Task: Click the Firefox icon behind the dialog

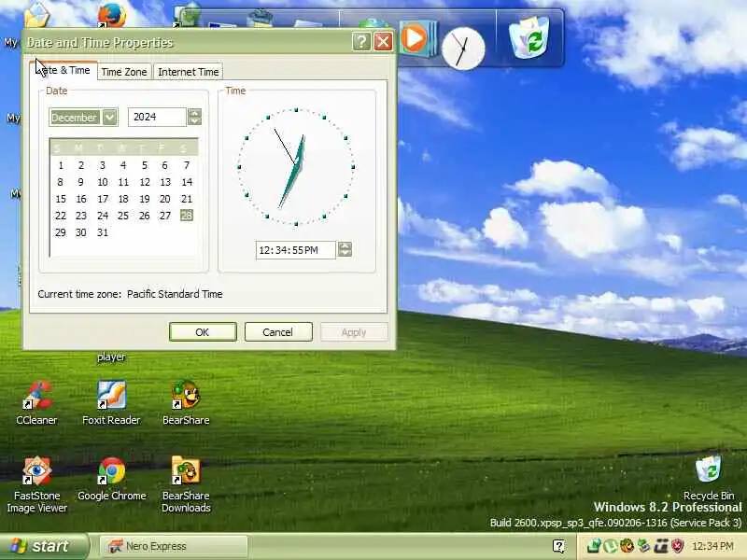Action: [x=112, y=15]
